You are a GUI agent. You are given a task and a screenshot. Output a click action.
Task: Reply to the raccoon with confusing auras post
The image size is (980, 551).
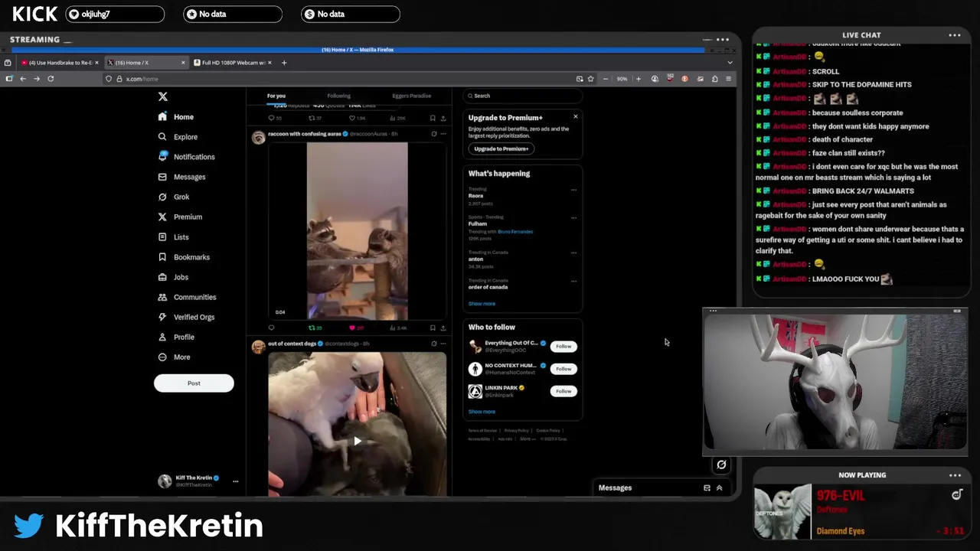[x=271, y=328]
